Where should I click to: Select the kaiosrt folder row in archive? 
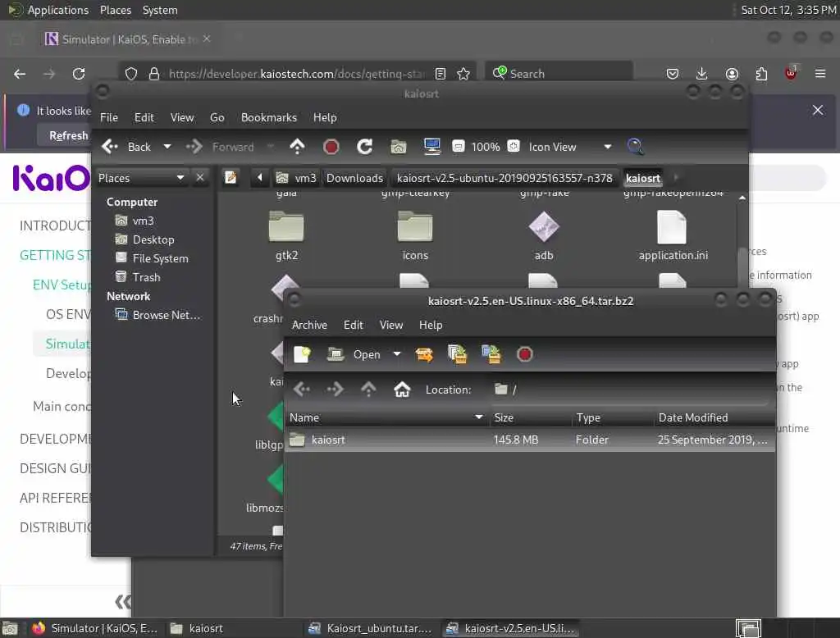point(529,440)
